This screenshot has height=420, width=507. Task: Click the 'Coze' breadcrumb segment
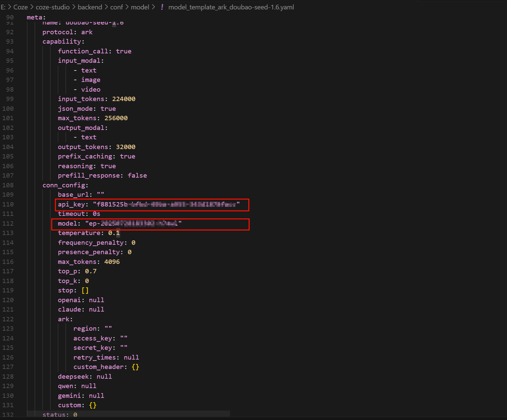coord(20,7)
